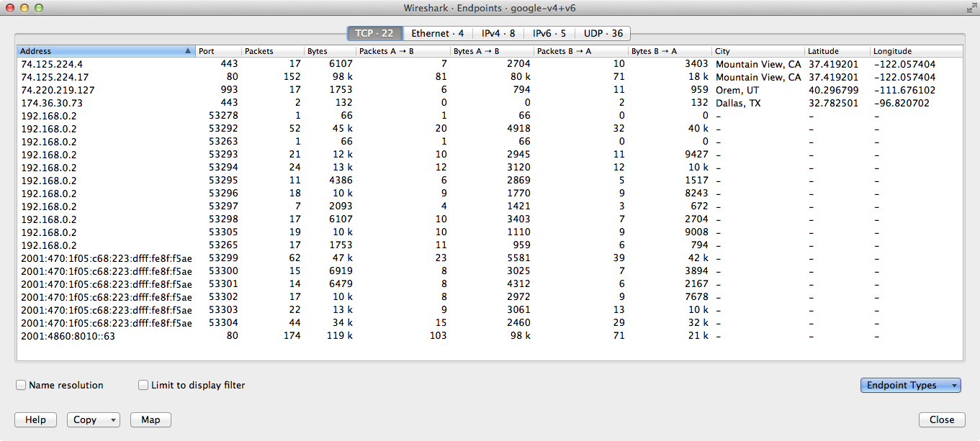
Task: Sort by the Port column header
Action: [219, 51]
